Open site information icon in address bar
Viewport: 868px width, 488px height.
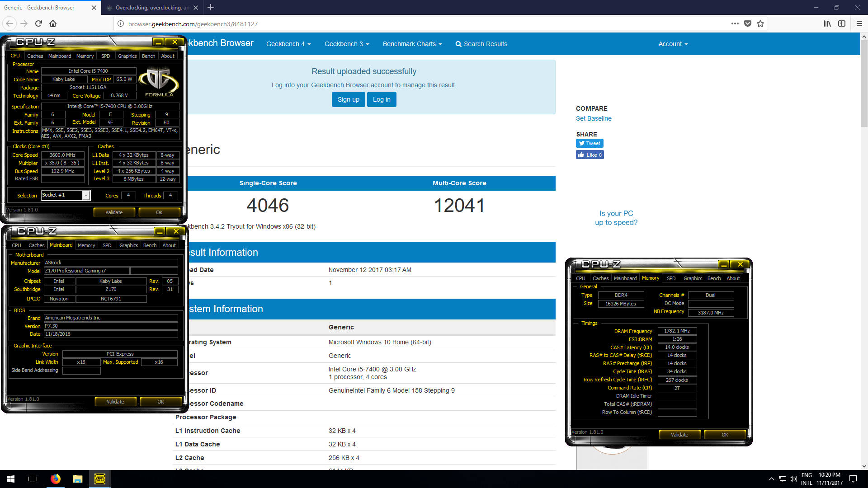click(121, 23)
